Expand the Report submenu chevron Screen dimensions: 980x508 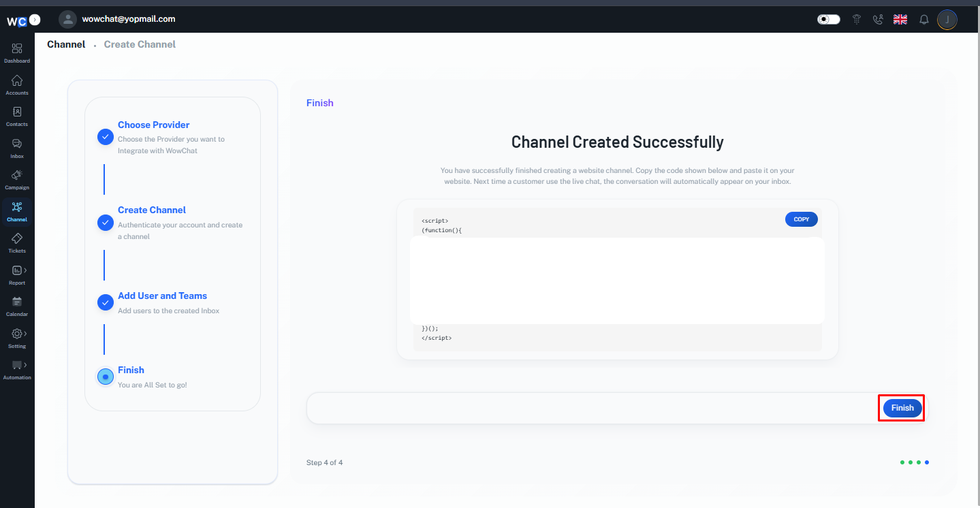pyautogui.click(x=25, y=270)
